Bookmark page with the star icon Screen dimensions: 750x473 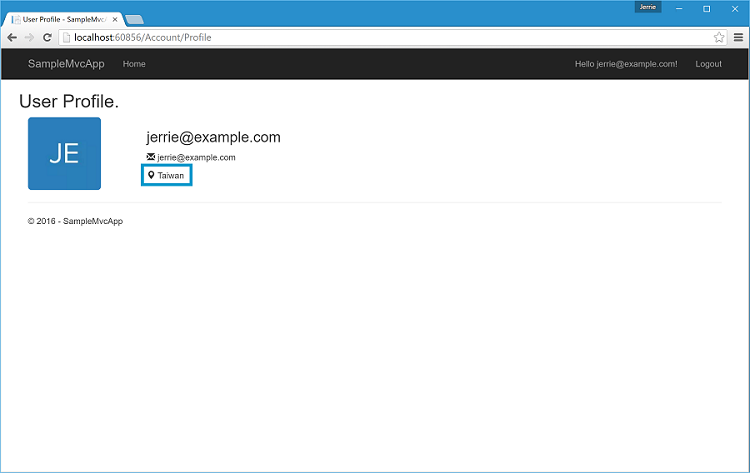[718, 37]
